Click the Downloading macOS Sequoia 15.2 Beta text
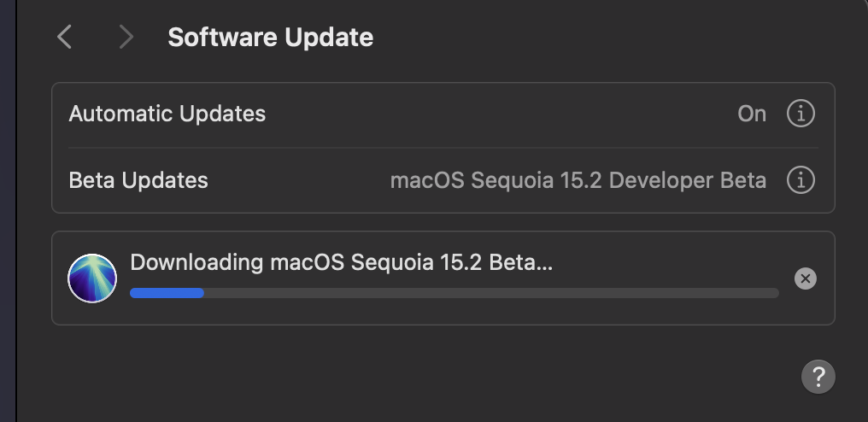 coord(341,262)
